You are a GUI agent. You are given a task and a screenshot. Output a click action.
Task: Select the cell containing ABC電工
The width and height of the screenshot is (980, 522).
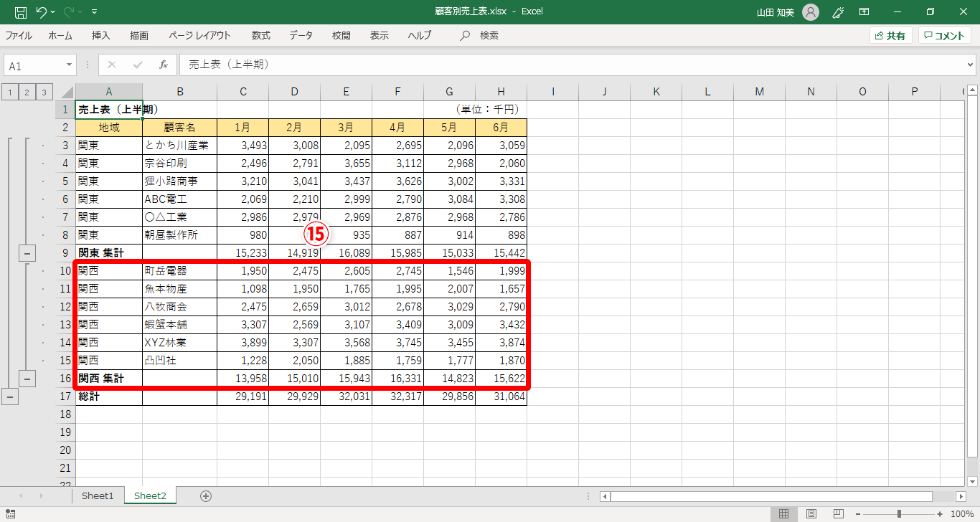pyautogui.click(x=180, y=199)
